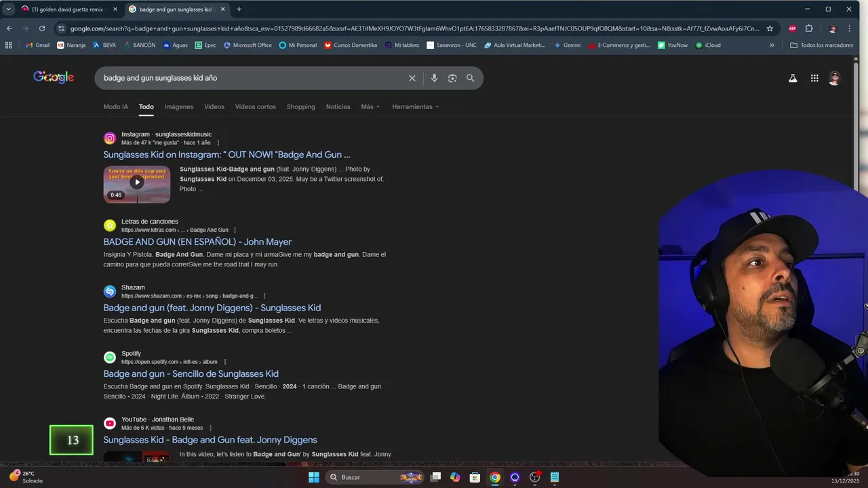
Task: Open OBS Studio from the taskbar
Action: coord(534,477)
